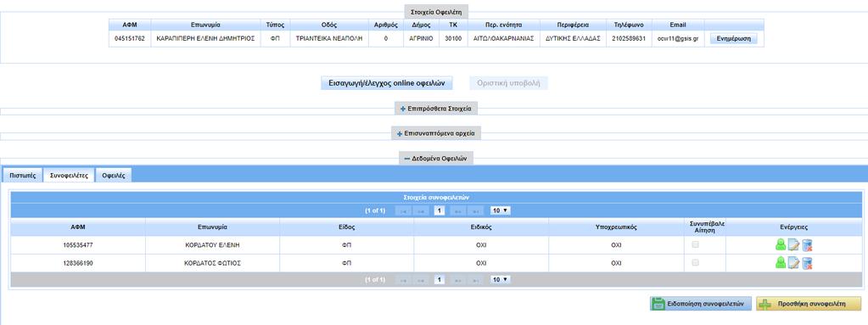This screenshot has width=868, height=325.
Task: Go to last page in top paginator
Action: (475, 211)
